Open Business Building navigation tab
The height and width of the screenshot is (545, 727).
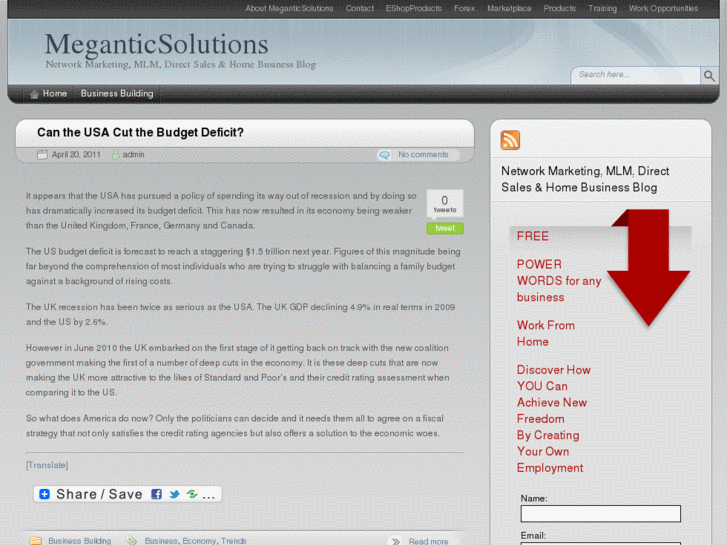[x=117, y=94]
